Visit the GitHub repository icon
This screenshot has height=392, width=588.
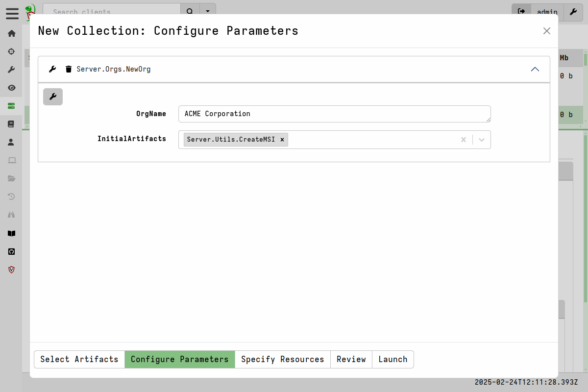coord(11,251)
